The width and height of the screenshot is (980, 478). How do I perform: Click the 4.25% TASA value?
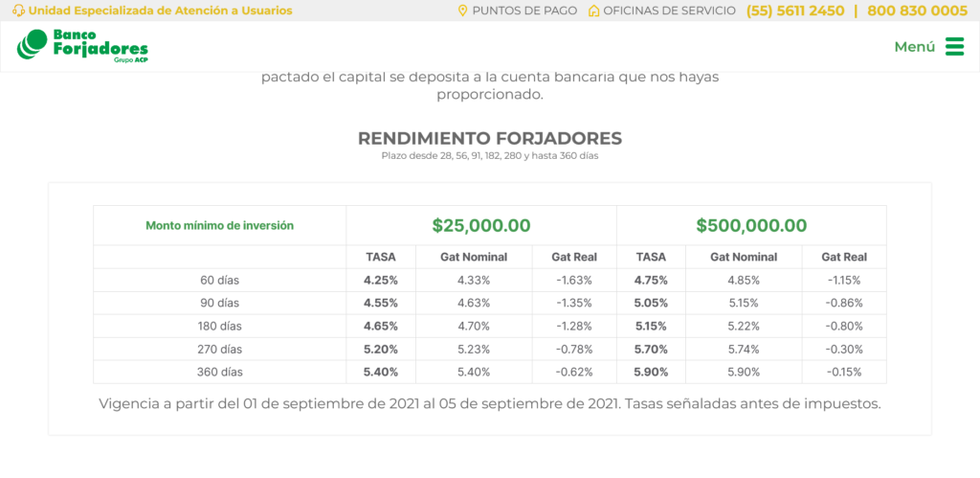[381, 281]
